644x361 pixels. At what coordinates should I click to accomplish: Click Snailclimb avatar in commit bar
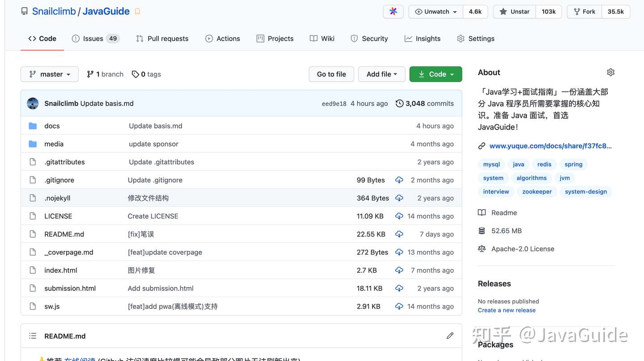33,103
